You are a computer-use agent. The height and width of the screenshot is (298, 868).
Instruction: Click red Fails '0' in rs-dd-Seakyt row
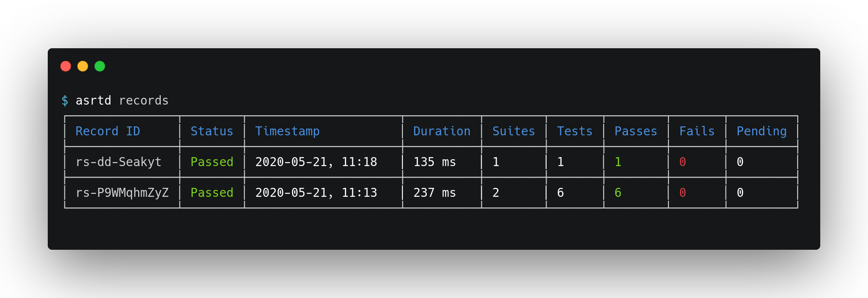point(683,162)
